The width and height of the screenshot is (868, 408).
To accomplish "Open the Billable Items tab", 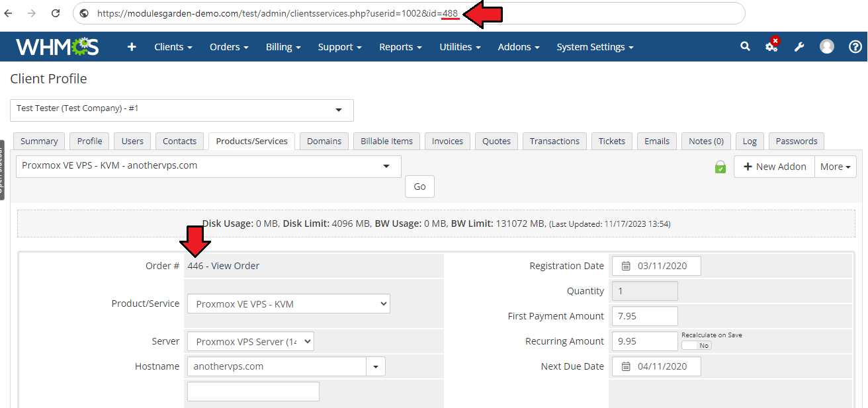I will (387, 141).
